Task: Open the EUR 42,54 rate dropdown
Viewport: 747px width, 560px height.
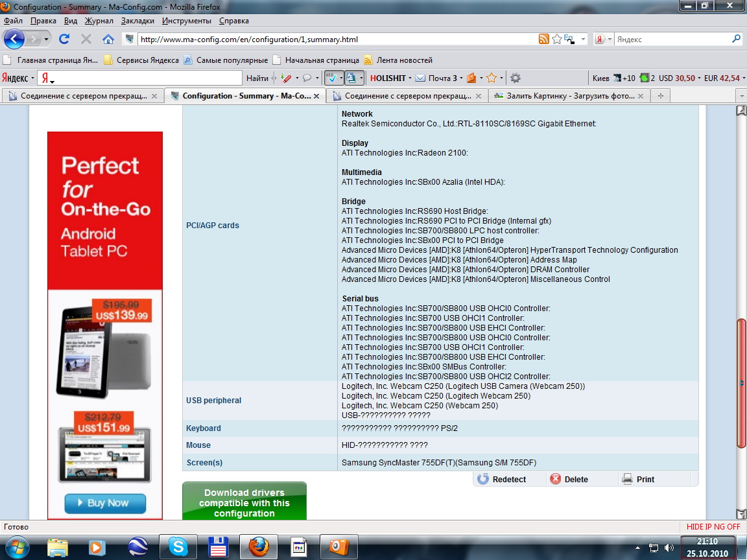Action: tap(723, 78)
